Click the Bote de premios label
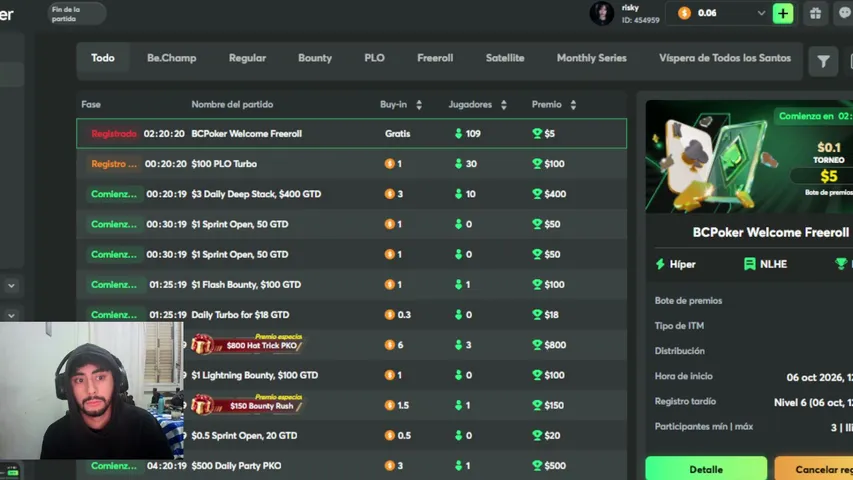Viewport: 853px width, 480px height. 688,300
